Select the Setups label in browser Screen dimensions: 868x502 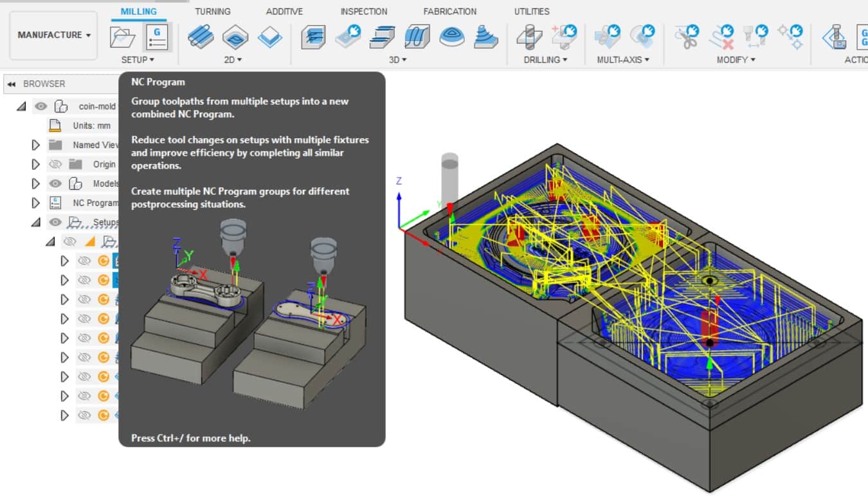[105, 222]
